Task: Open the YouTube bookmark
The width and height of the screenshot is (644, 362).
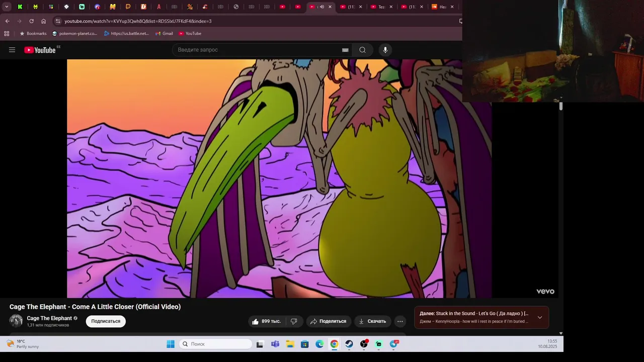Action: click(190, 34)
